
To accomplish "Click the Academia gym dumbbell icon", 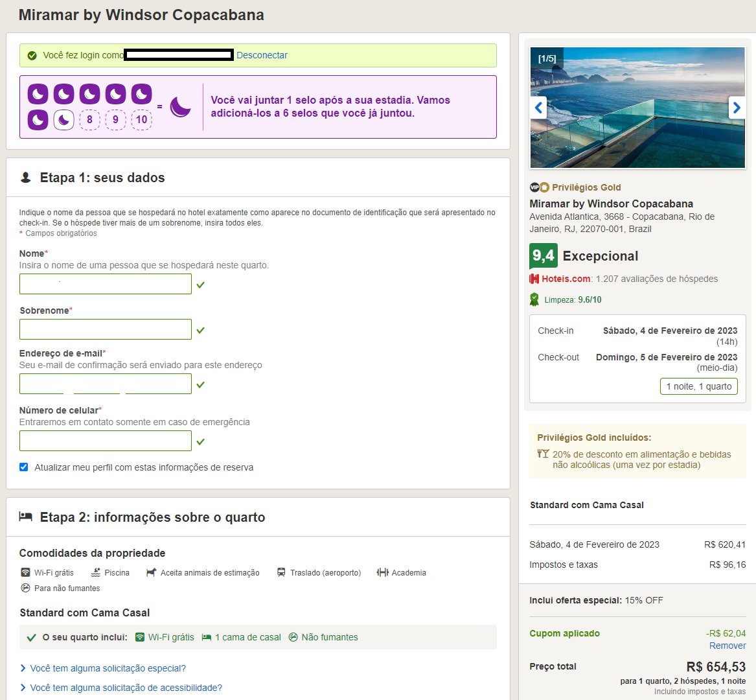I will pos(383,573).
